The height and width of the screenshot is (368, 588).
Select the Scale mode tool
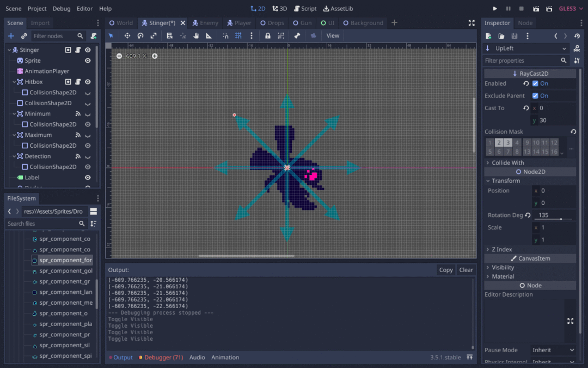(154, 35)
